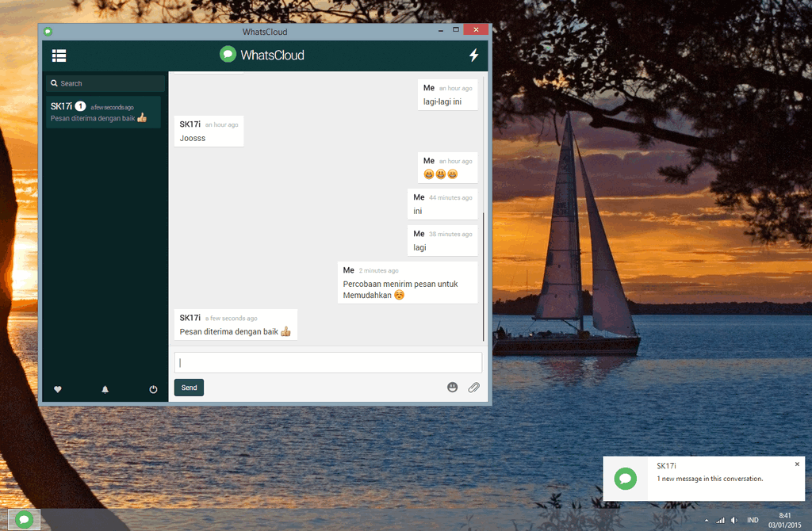Click the message 'lagi-lagi ini'
This screenshot has width=812, height=531.
447,95
